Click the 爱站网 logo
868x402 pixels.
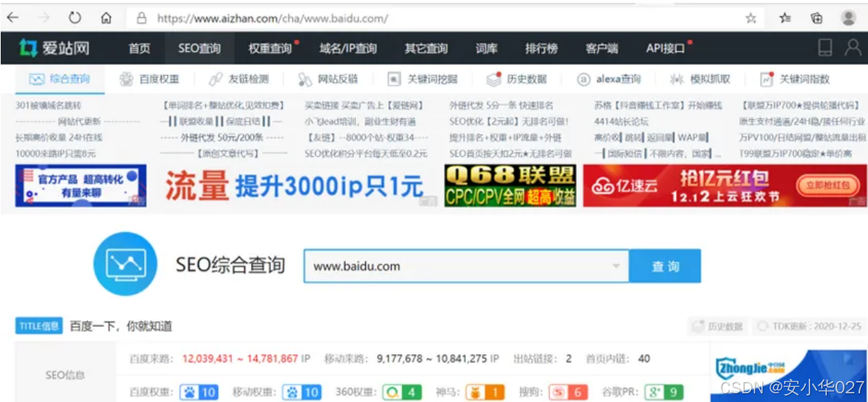coord(53,48)
